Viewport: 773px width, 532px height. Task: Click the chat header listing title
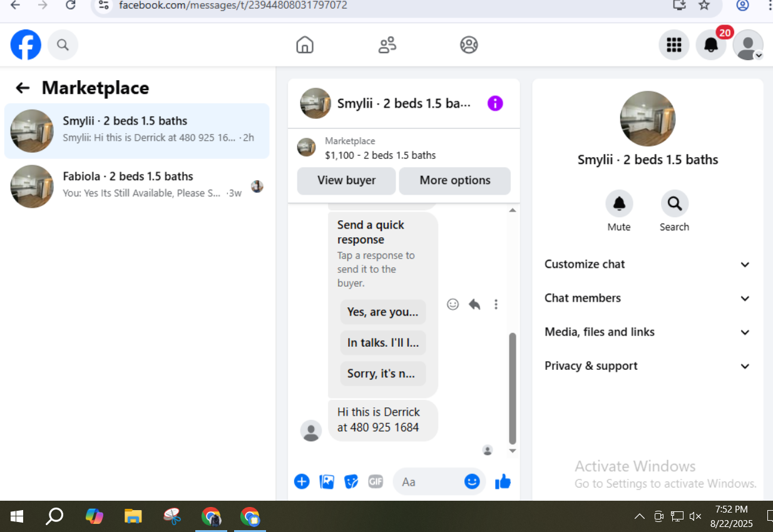click(404, 103)
